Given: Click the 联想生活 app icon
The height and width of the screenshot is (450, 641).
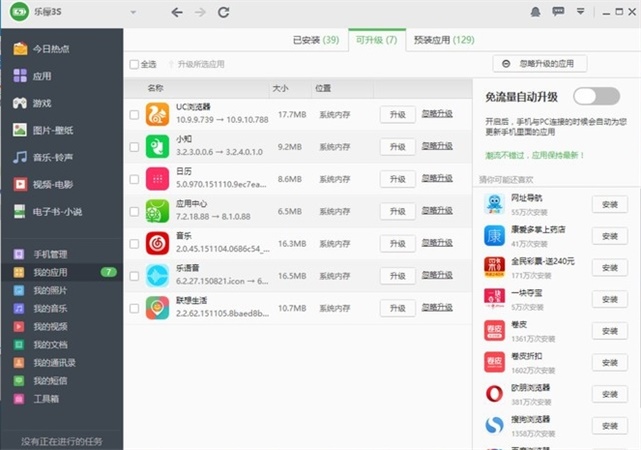Looking at the screenshot, I should 157,308.
